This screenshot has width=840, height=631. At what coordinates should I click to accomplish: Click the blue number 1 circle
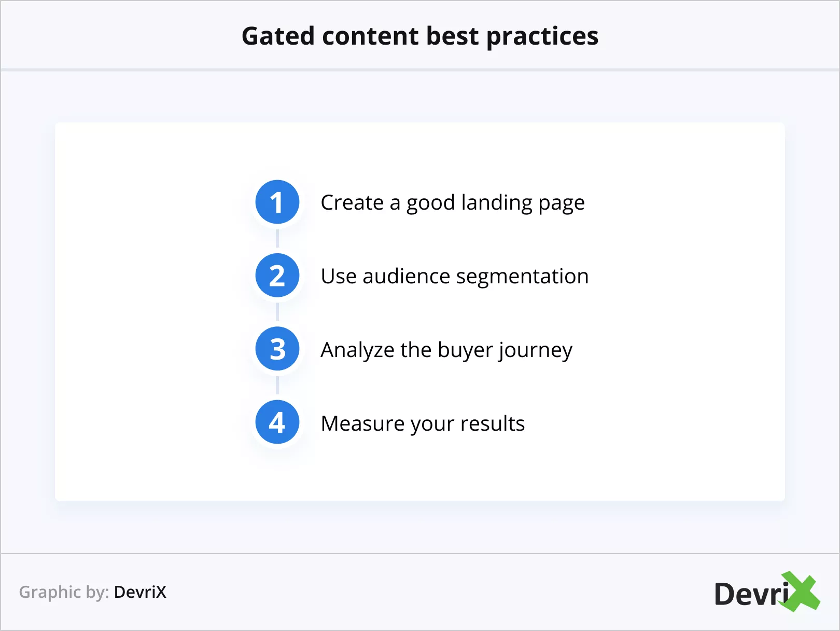[277, 202]
